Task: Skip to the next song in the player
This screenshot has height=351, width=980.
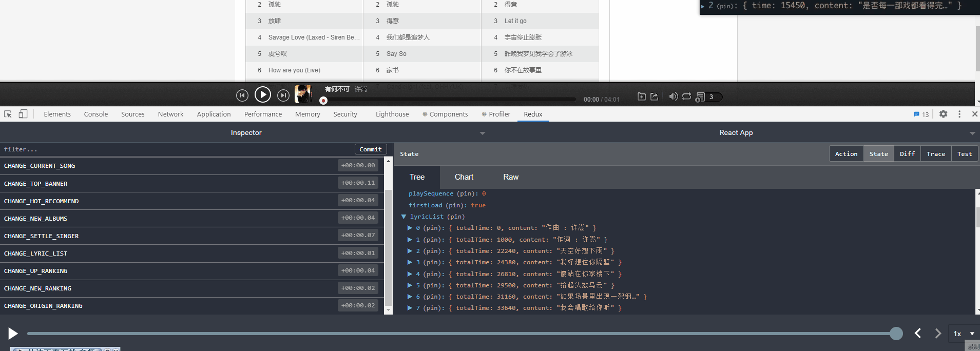Action: (283, 95)
